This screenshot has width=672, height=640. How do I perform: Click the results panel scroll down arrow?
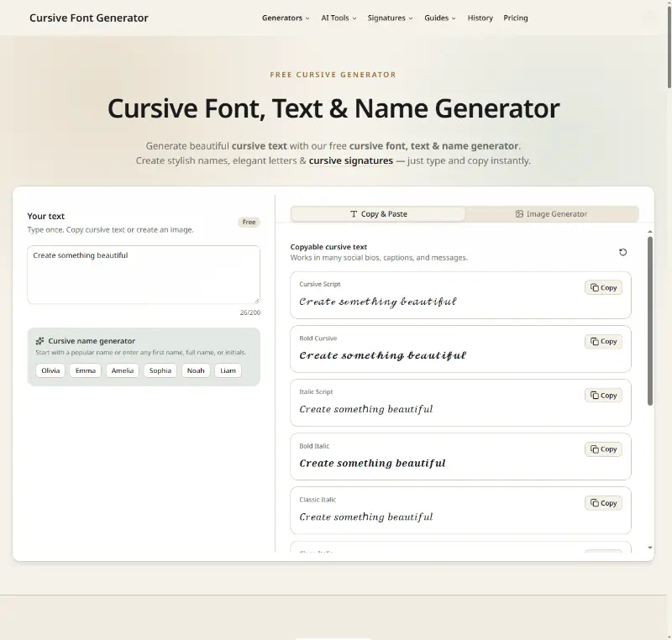point(650,548)
